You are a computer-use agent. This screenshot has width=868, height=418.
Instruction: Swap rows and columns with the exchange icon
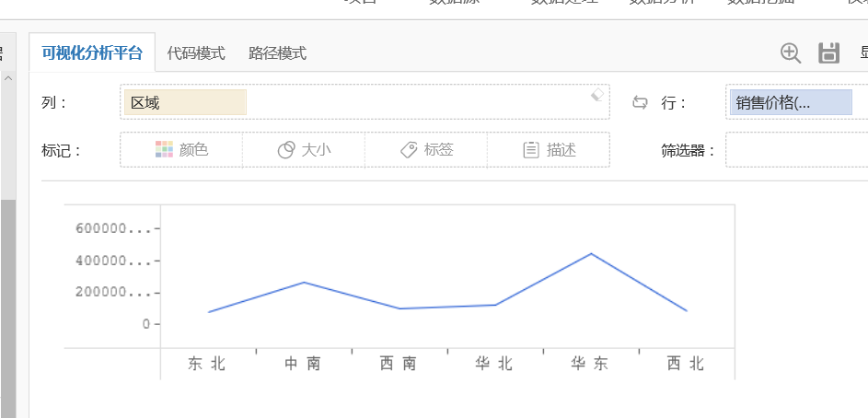tap(640, 102)
